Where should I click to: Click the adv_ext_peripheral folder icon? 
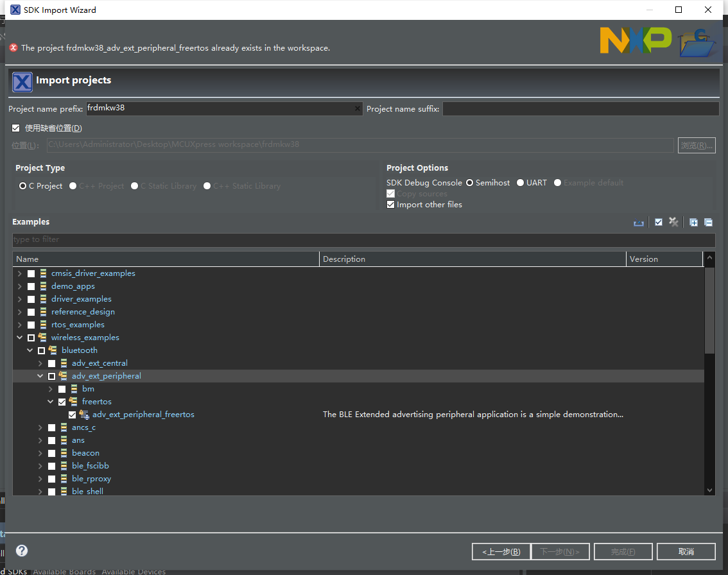click(63, 376)
